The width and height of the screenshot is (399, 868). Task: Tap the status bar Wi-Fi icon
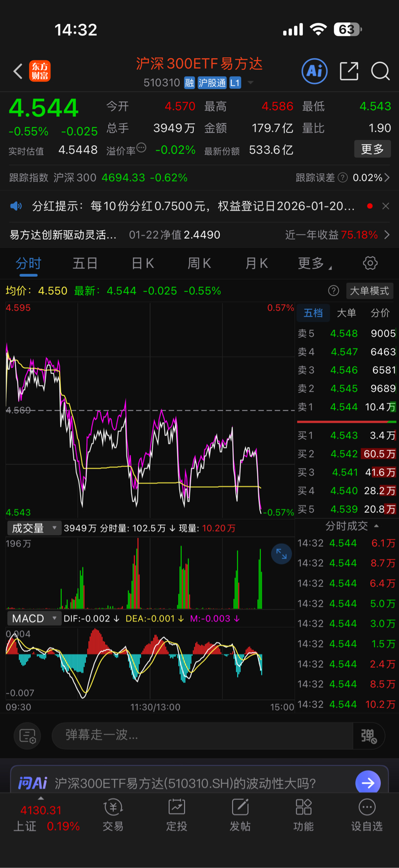(318, 29)
